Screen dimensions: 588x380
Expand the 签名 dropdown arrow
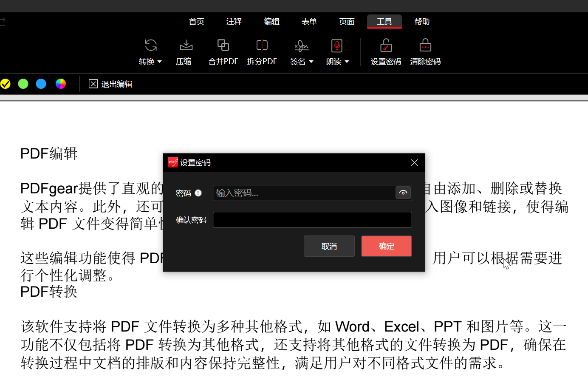click(x=311, y=62)
